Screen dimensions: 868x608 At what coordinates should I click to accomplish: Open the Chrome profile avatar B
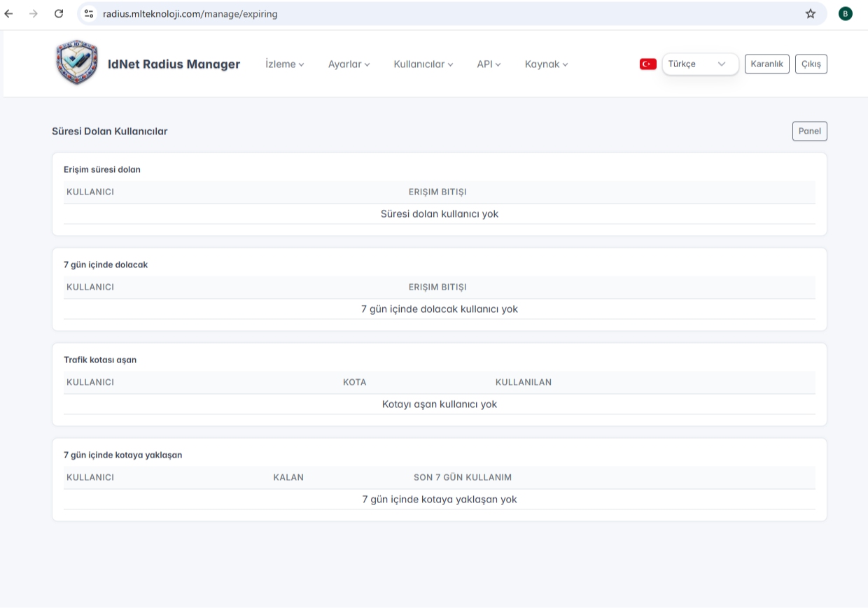(x=845, y=13)
